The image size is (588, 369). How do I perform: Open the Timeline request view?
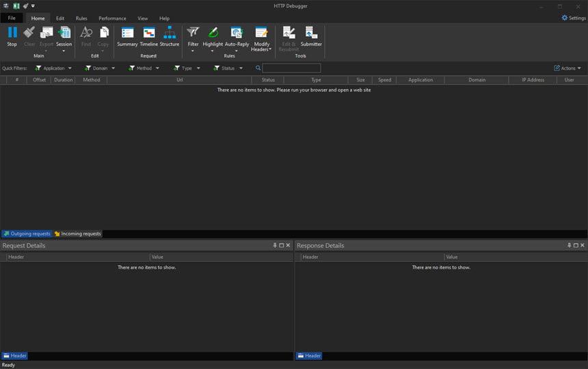(149, 36)
